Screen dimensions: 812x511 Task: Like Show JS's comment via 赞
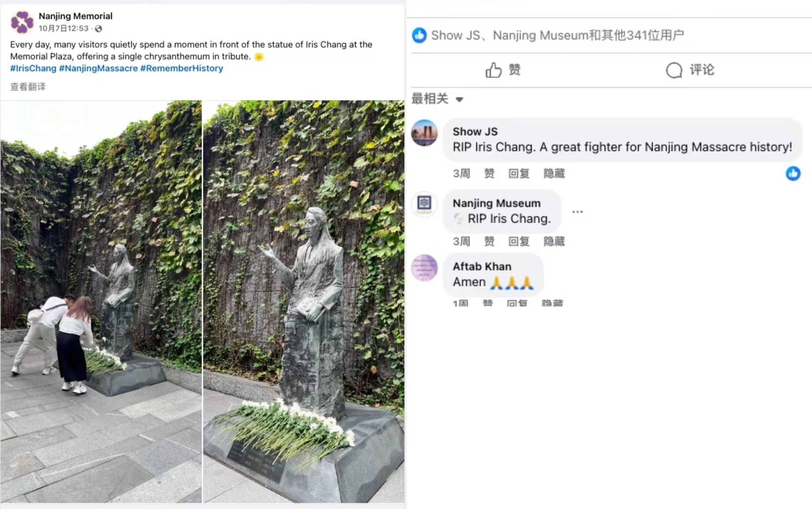pyautogui.click(x=489, y=174)
